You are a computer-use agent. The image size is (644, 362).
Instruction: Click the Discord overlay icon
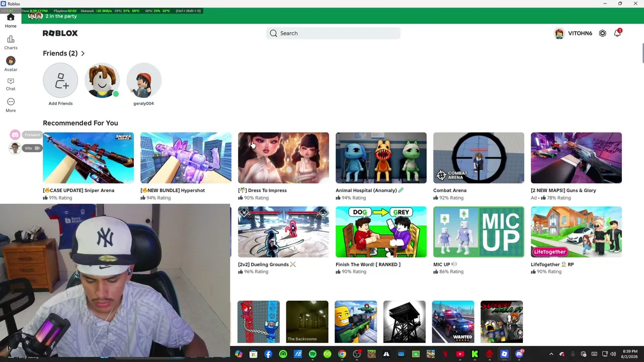[15, 135]
